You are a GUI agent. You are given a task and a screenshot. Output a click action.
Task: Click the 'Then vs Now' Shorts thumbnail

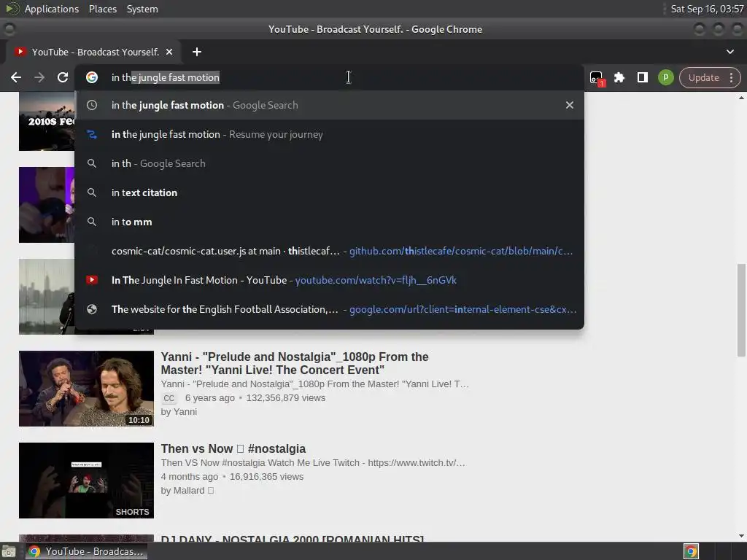coord(86,481)
